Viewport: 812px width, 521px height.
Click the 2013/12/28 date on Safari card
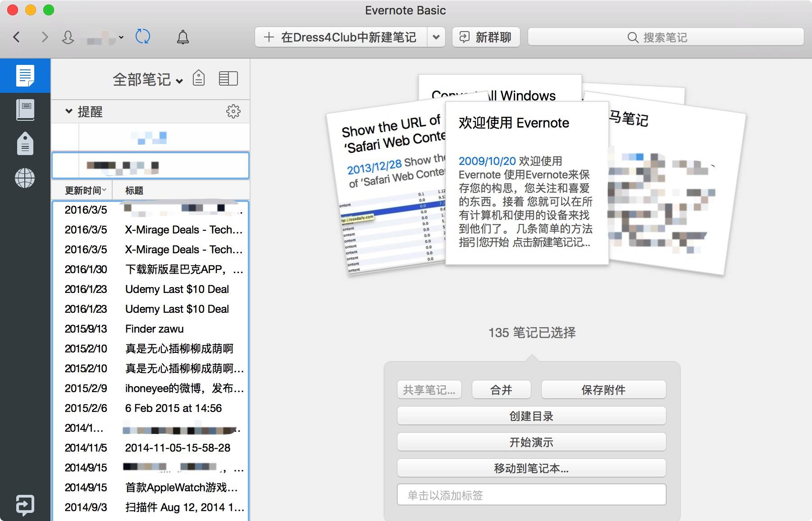tap(374, 167)
